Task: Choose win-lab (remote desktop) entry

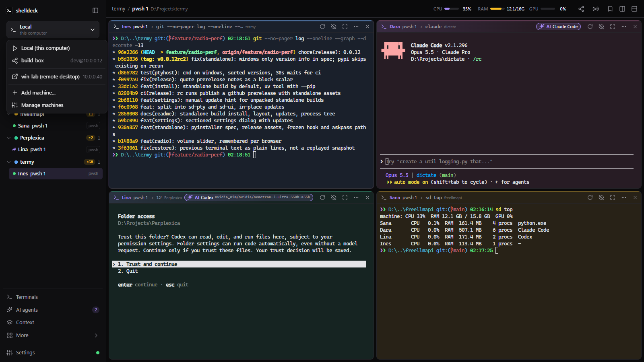Action: (x=57, y=76)
